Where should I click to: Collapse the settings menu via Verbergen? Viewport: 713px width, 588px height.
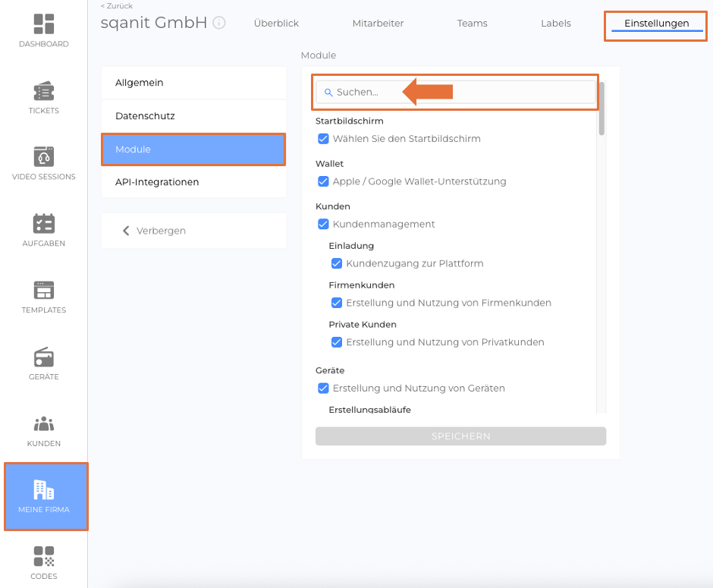[155, 231]
